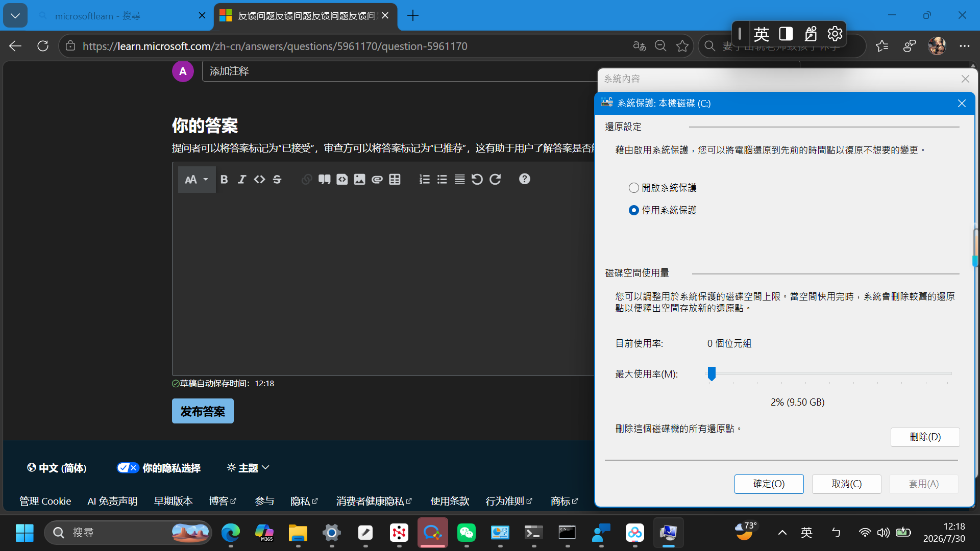Toggle bold formatting in answer editor
Image resolution: width=980 pixels, height=551 pixels.
224,180
